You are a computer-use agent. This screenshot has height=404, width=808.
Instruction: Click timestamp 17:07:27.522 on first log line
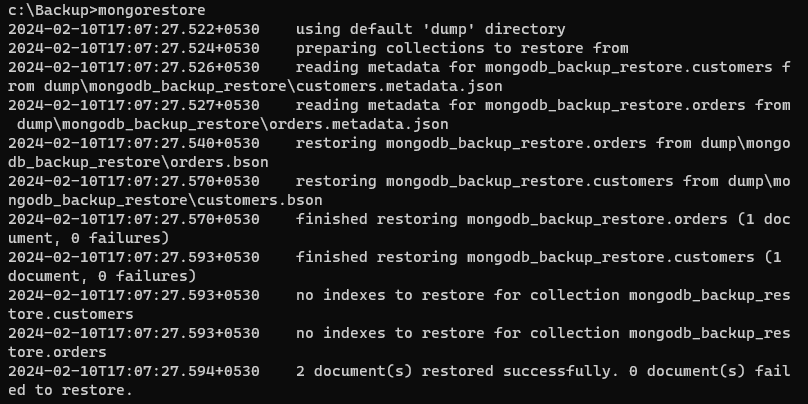(x=133, y=29)
